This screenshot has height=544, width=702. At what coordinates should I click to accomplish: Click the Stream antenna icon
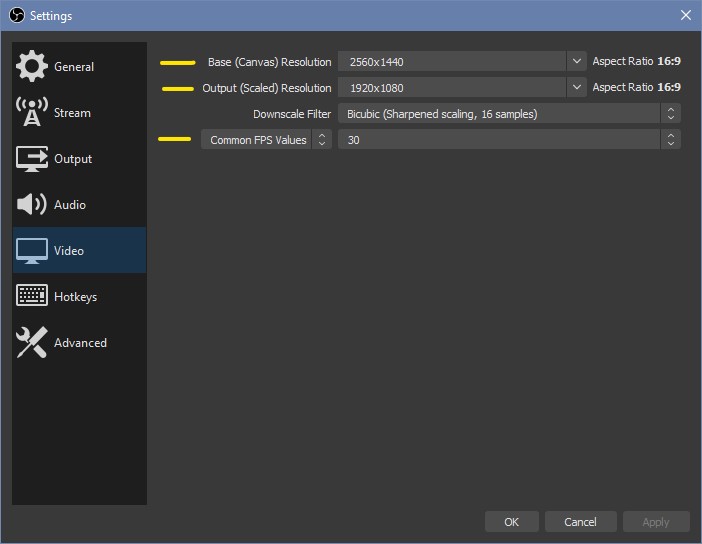[31, 112]
